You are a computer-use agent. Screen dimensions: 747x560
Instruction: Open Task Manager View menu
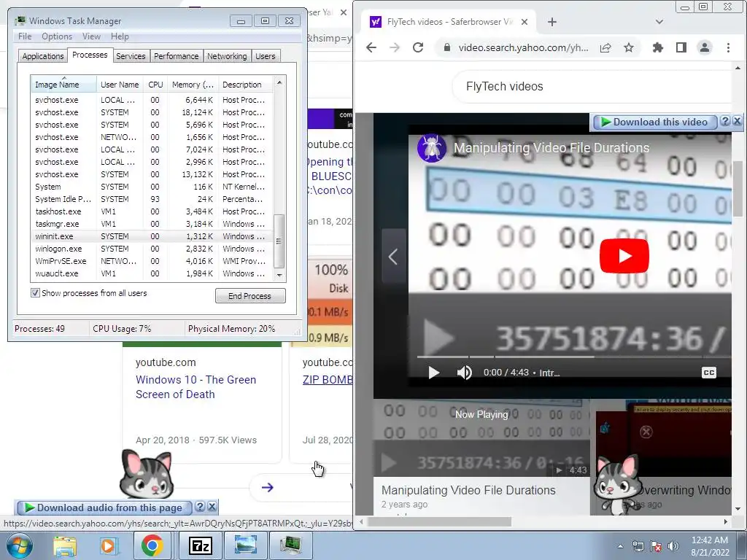(91, 36)
